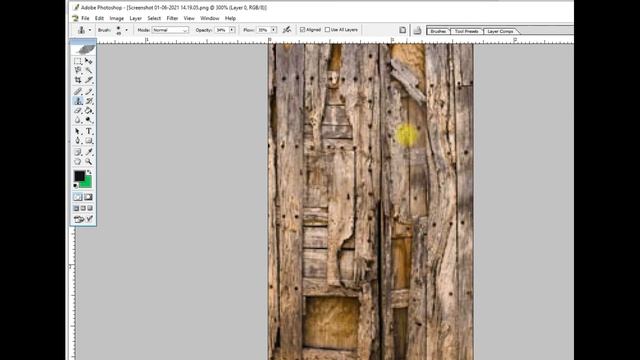Select the Pen tool
The image size is (640, 360).
point(78,141)
